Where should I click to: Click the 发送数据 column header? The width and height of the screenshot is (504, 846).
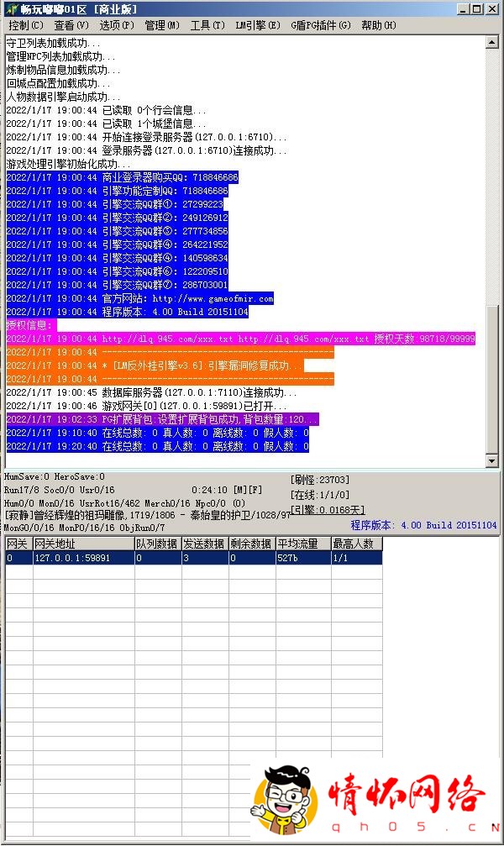pos(204,544)
